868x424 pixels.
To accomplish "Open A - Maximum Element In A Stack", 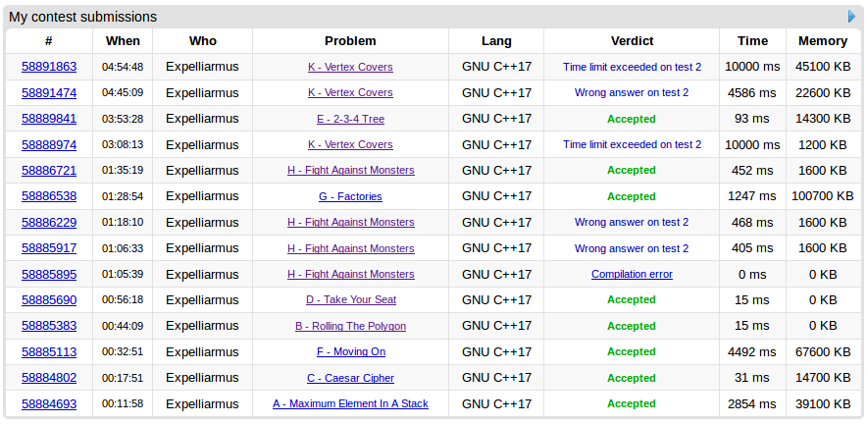I will point(350,403).
